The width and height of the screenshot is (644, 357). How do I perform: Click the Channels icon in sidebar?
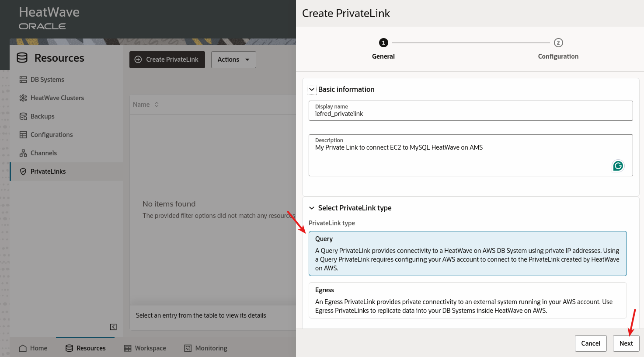point(23,153)
